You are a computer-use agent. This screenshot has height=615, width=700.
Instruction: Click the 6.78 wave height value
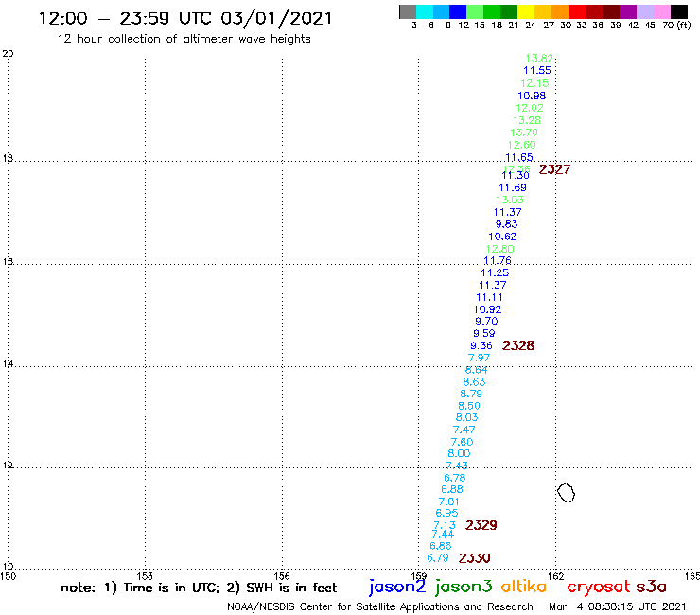coord(454,478)
